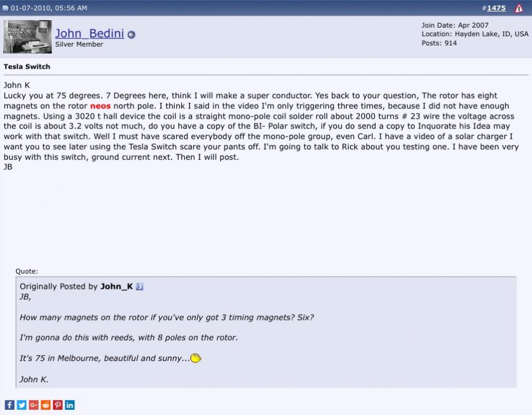Click the Twitter share icon
Image resolution: width=532 pixels, height=415 pixels.
point(22,405)
